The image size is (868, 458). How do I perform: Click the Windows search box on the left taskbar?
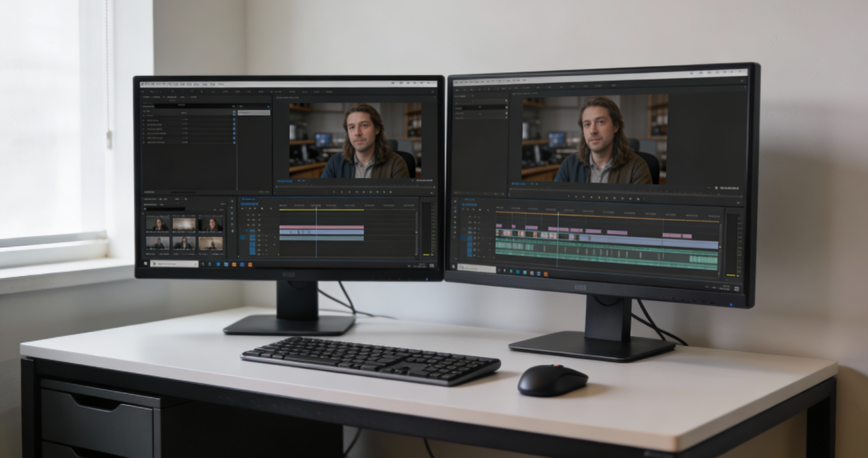tap(175, 264)
